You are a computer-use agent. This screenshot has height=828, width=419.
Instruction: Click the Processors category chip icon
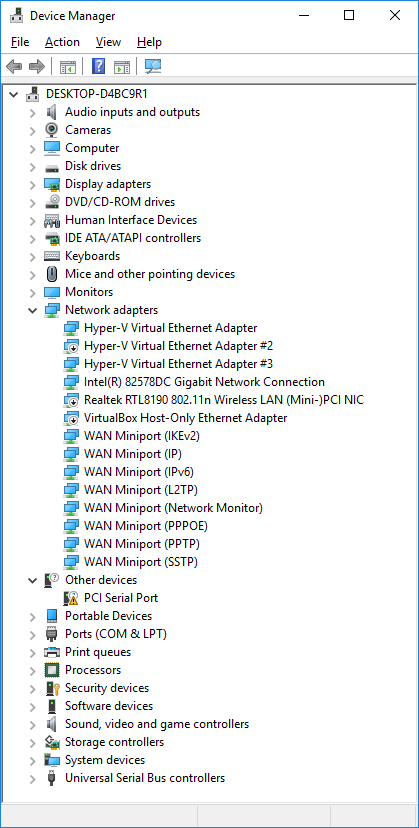(x=52, y=670)
